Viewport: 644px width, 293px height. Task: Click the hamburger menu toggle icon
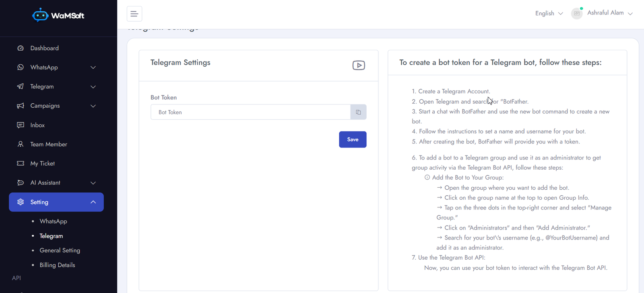tap(134, 14)
